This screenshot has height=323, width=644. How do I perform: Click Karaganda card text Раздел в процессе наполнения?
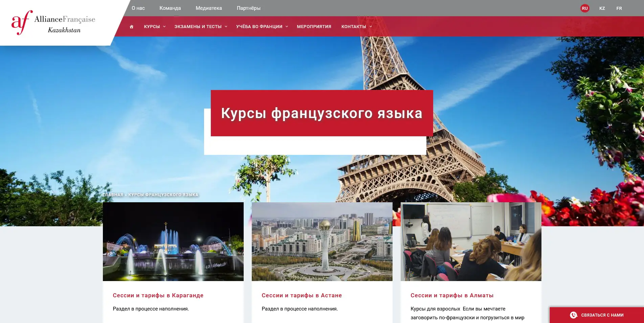(x=151, y=309)
